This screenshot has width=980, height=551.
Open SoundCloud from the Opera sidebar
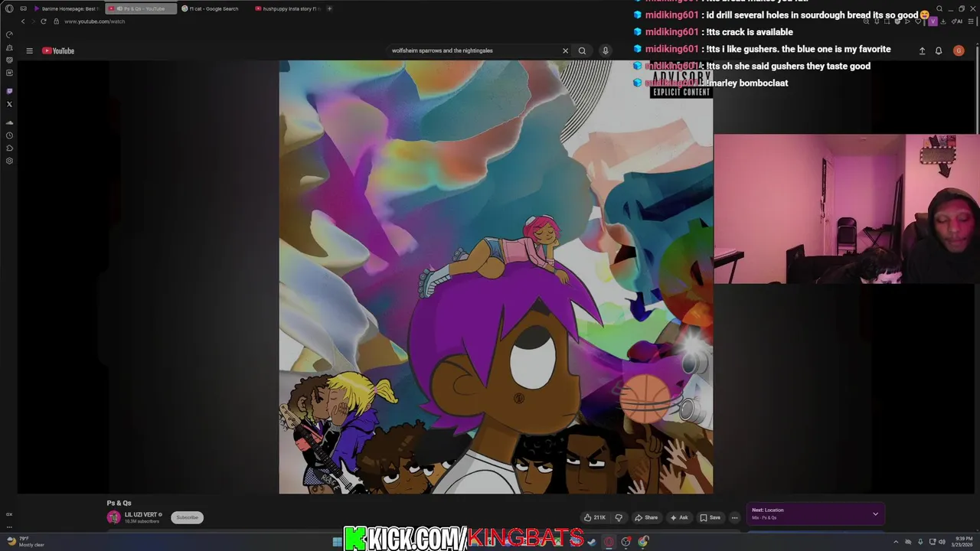pos(9,122)
